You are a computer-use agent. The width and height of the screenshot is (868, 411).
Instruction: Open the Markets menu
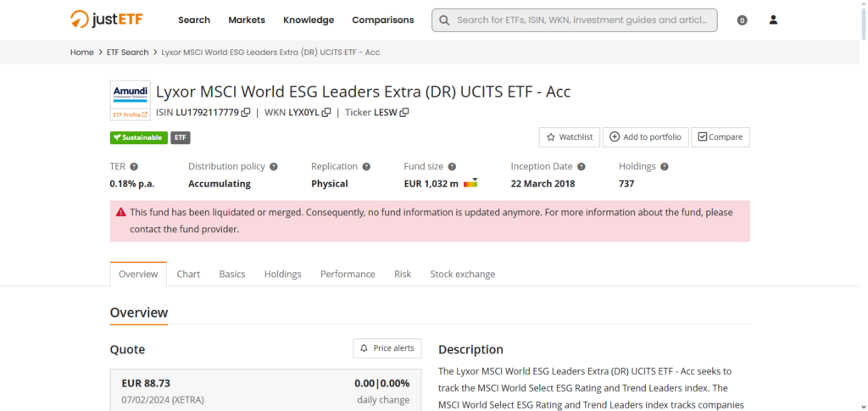[x=247, y=19]
